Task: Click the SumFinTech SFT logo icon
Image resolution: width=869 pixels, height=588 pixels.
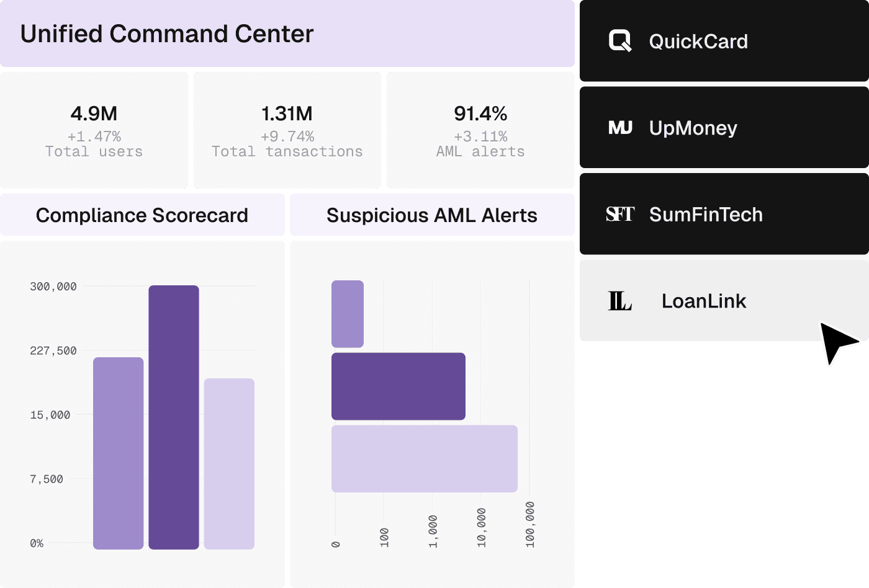Action: [620, 214]
